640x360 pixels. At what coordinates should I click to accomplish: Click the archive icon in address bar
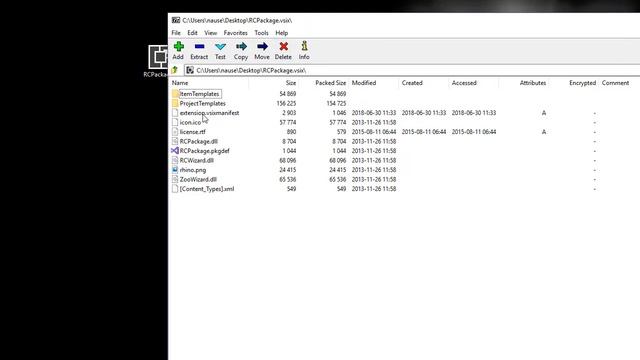pyautogui.click(x=190, y=70)
